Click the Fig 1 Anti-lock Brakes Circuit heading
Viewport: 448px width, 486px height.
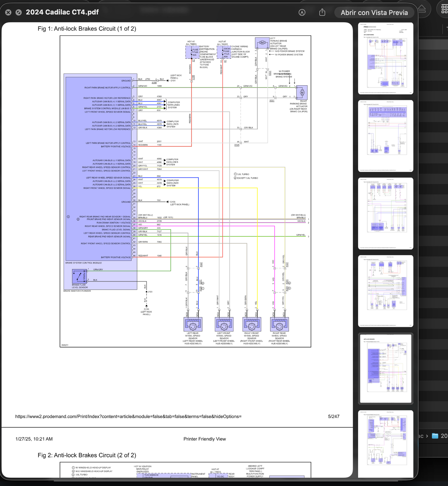point(87,29)
